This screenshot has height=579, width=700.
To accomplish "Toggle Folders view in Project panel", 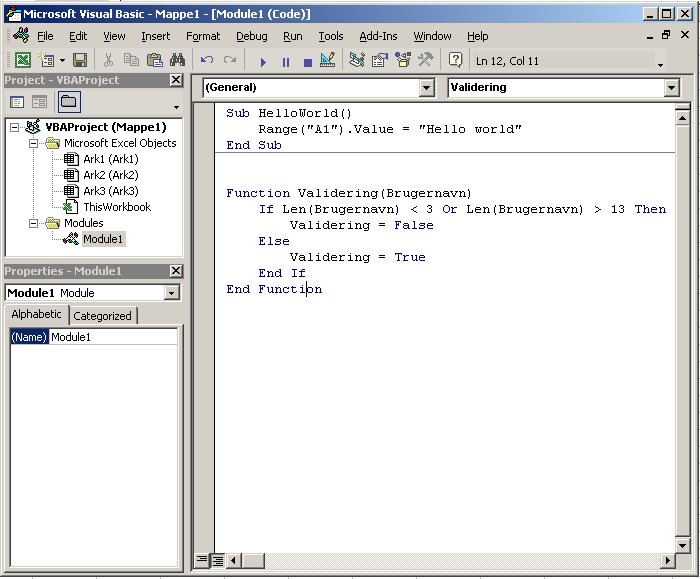I will click(x=68, y=102).
